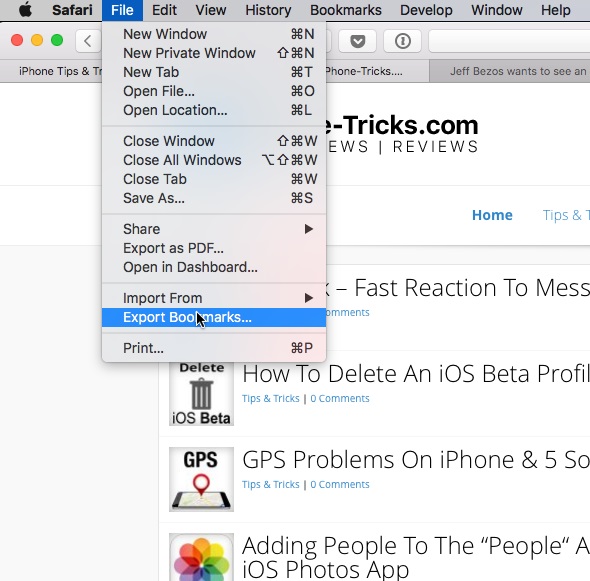Choose Save As… menu item

point(214,198)
